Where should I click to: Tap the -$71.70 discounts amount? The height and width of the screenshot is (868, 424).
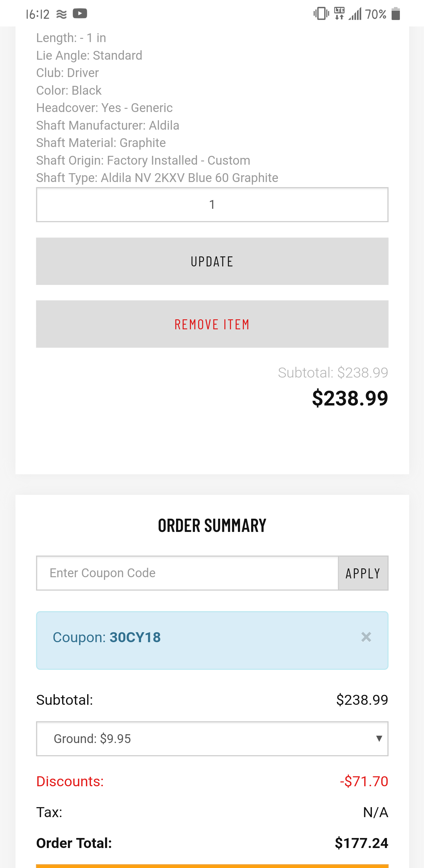[x=364, y=781]
